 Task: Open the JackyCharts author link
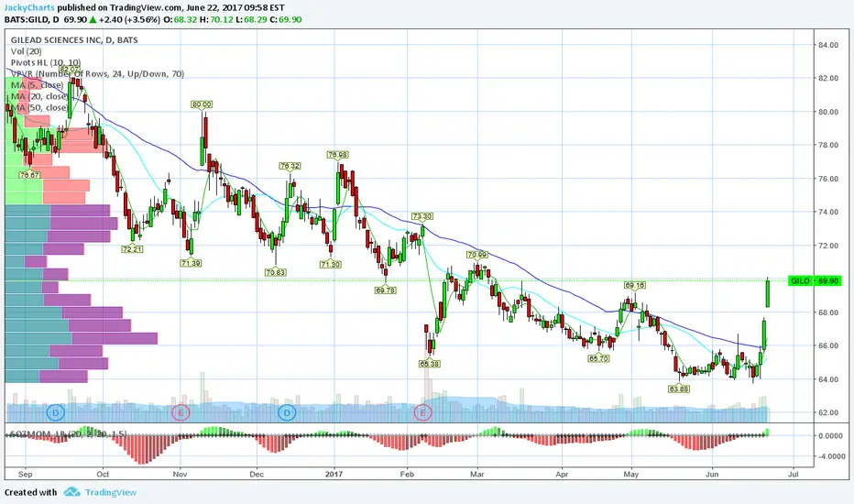point(29,8)
